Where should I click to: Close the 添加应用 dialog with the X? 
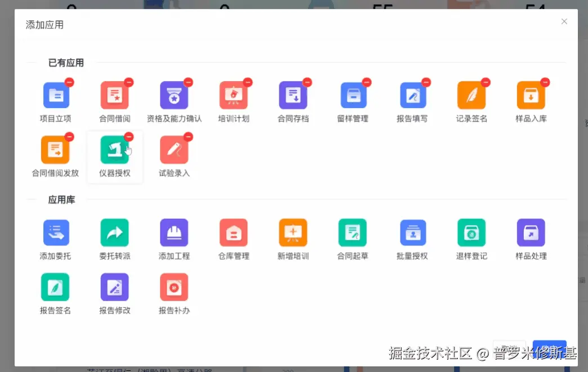point(564,21)
